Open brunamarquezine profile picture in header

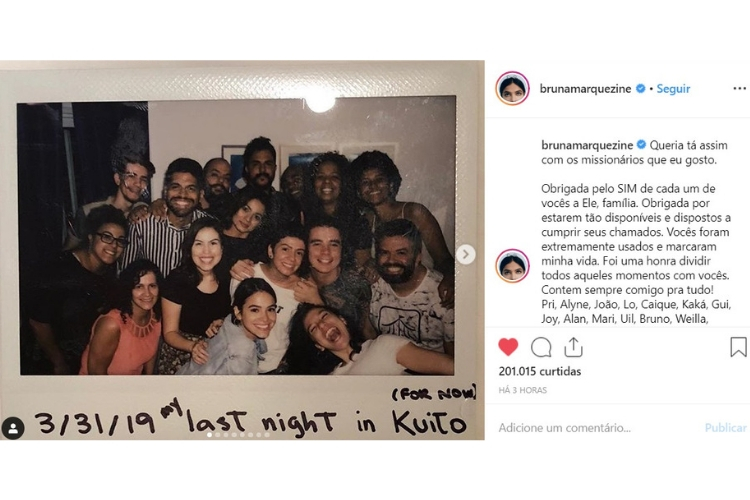[512, 88]
